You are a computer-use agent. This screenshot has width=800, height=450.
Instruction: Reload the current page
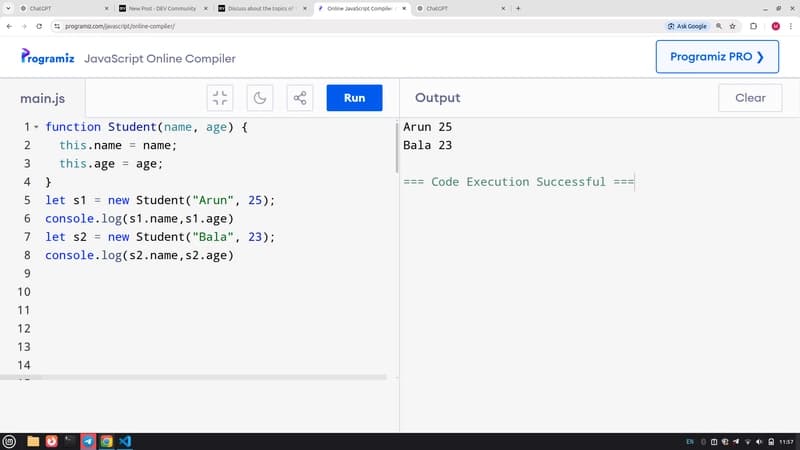pos(39,26)
